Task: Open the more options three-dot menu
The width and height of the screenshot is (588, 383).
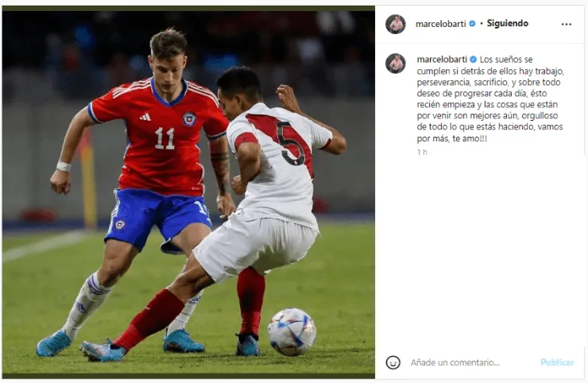Action: [566, 24]
